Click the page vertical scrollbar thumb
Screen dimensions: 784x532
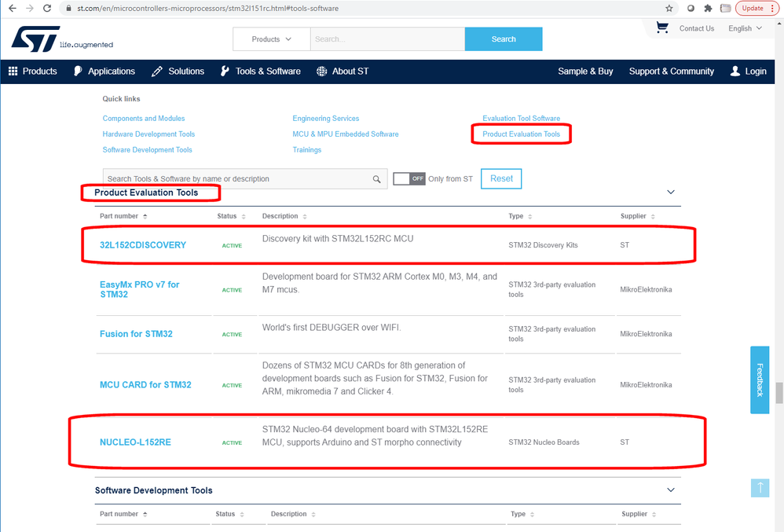coord(779,392)
